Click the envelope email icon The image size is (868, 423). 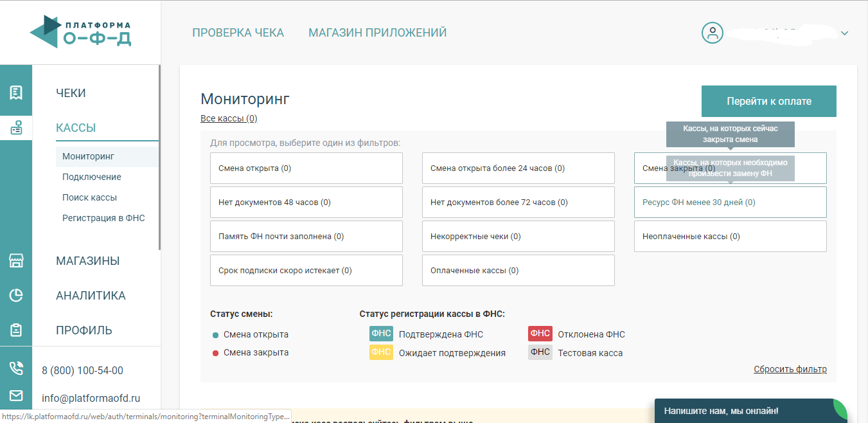[16, 396]
